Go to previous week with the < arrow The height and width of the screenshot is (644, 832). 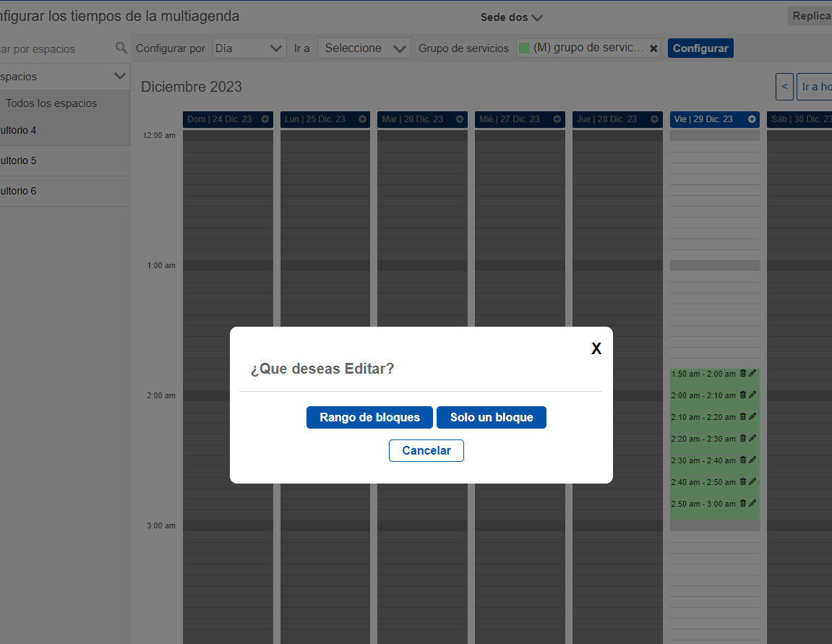(784, 87)
